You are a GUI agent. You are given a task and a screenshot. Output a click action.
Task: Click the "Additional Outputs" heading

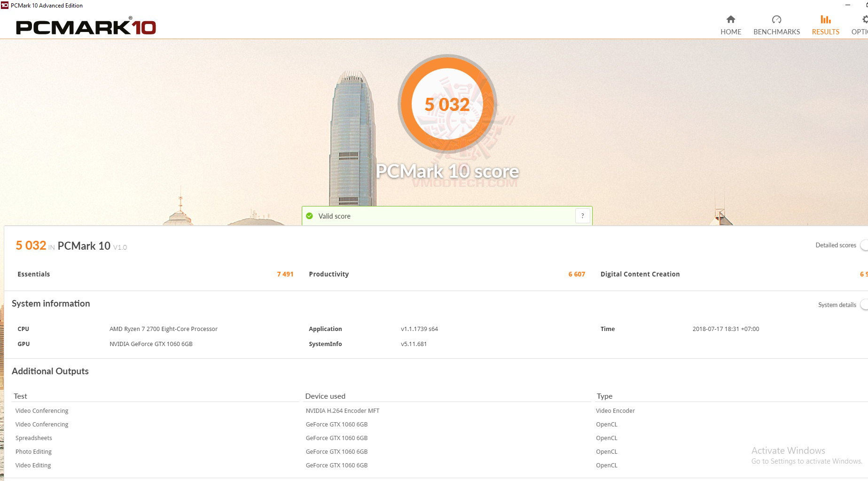[50, 371]
